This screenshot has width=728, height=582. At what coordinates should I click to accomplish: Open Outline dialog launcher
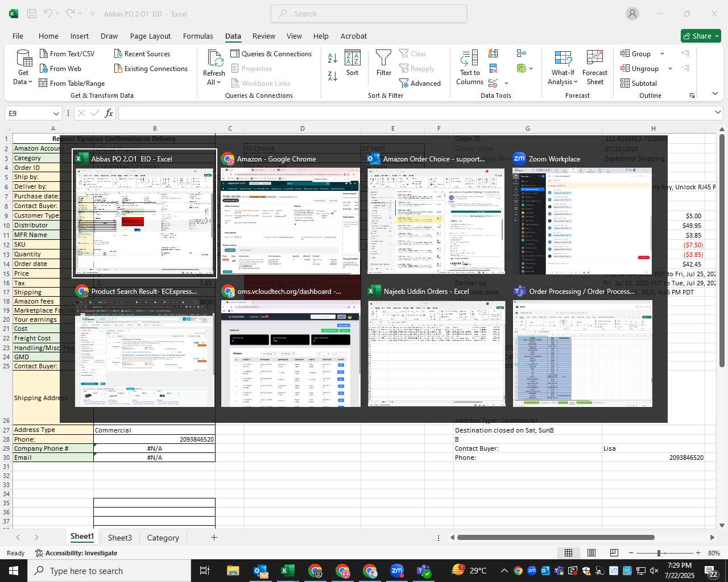(692, 95)
